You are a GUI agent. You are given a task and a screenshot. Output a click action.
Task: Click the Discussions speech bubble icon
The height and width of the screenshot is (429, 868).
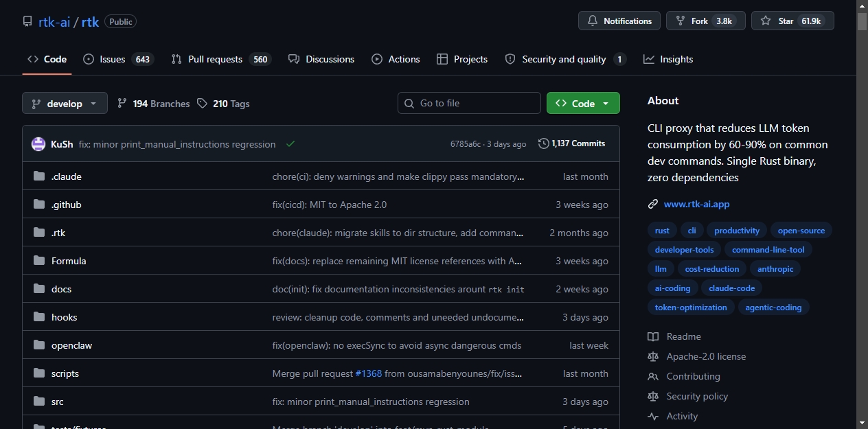[x=294, y=59]
